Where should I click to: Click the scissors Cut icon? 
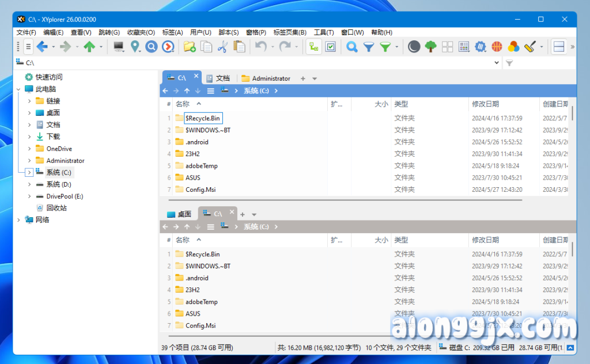coord(222,47)
